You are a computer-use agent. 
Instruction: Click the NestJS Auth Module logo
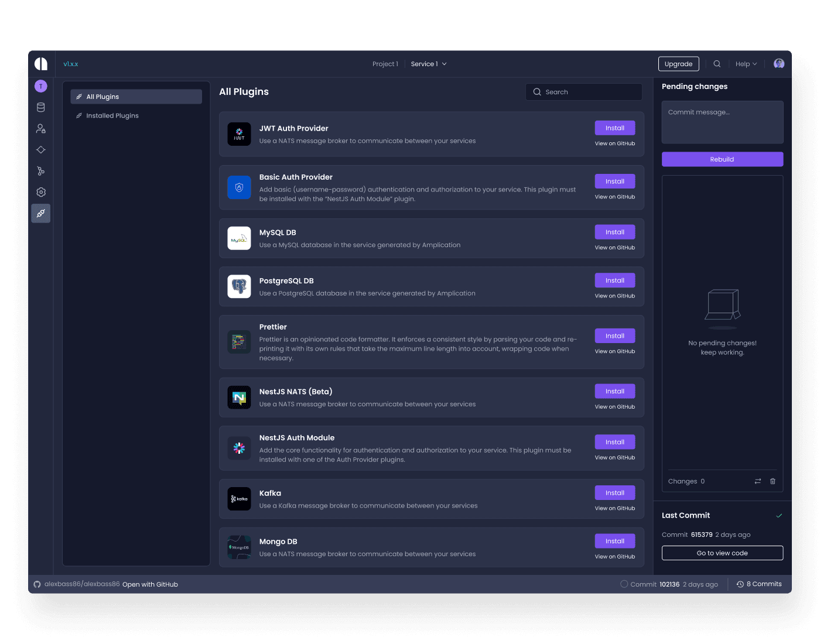239,448
